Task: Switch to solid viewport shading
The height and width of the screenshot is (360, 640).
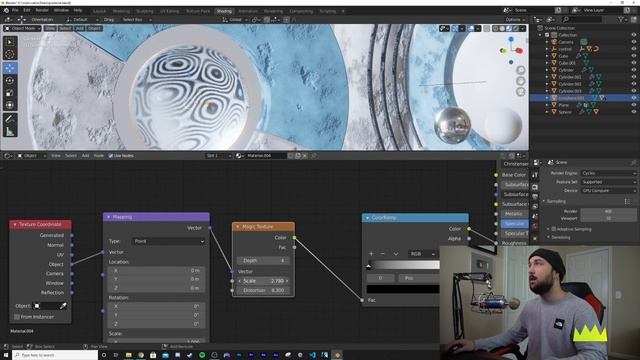Action: pyautogui.click(x=502, y=29)
